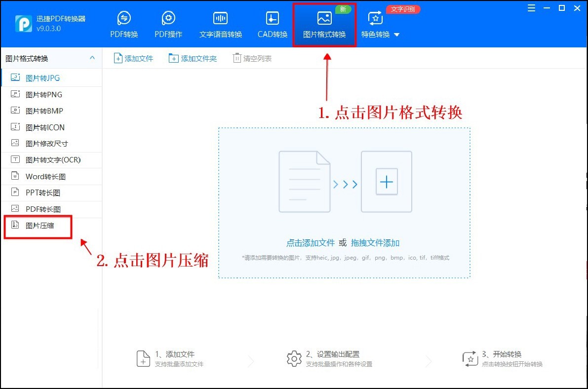
Task: Collapse the 图片格式转换 sidebar panel
Action: [92, 58]
